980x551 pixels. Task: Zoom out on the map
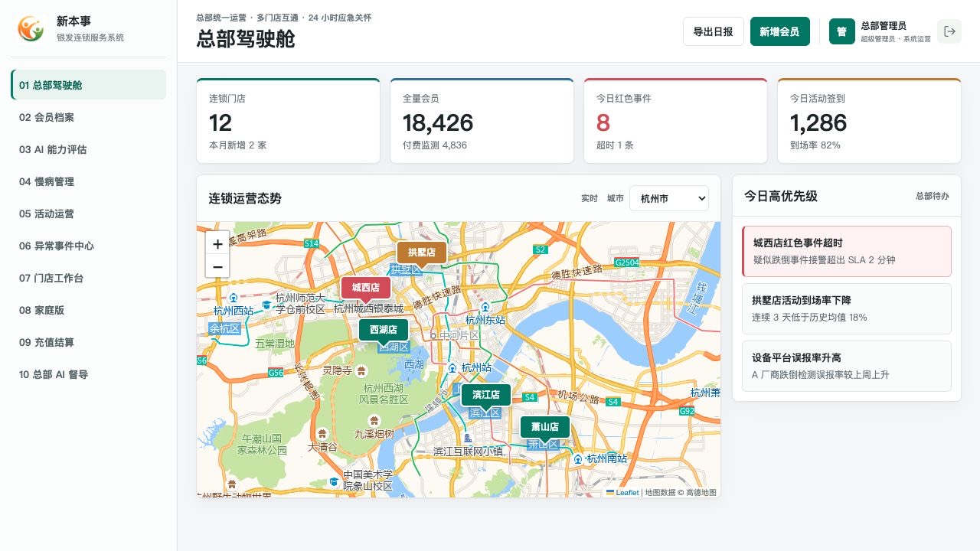coord(217,266)
